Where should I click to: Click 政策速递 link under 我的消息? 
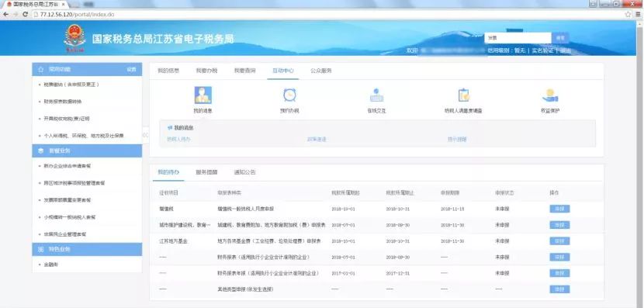(x=317, y=139)
